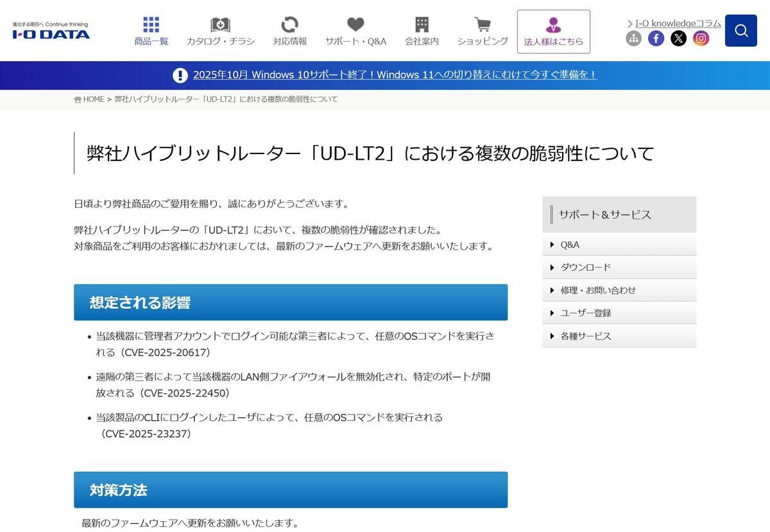Screen dimensions: 770x532
Task: Open Q&A in the support sidebar
Action: (619, 245)
